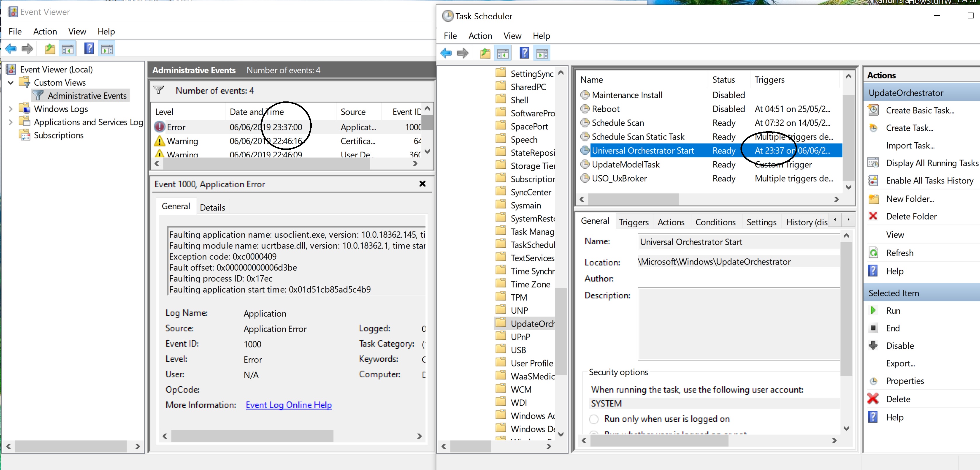
Task: Open File menu in Event Viewer
Action: [x=15, y=32]
